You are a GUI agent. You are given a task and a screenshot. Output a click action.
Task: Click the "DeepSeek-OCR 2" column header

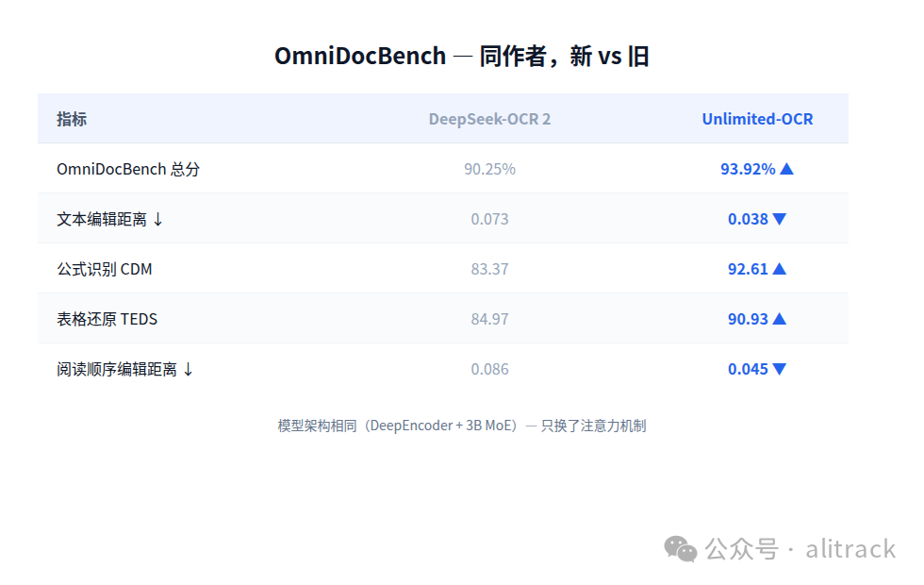tap(489, 119)
